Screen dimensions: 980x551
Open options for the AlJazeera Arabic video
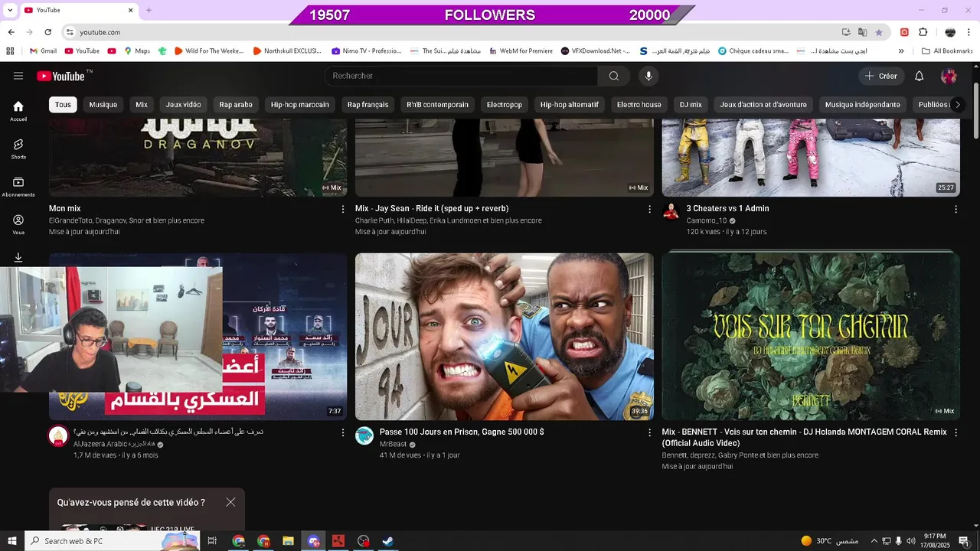pos(342,432)
